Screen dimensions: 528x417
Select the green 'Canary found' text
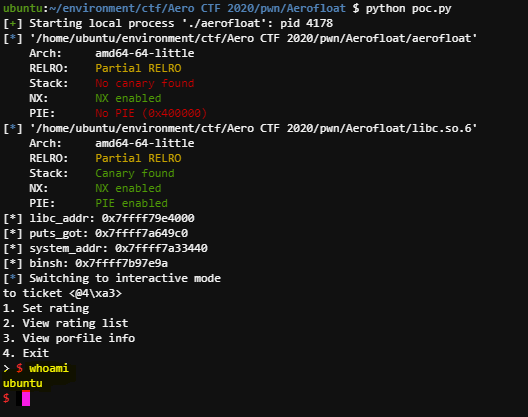click(x=135, y=173)
